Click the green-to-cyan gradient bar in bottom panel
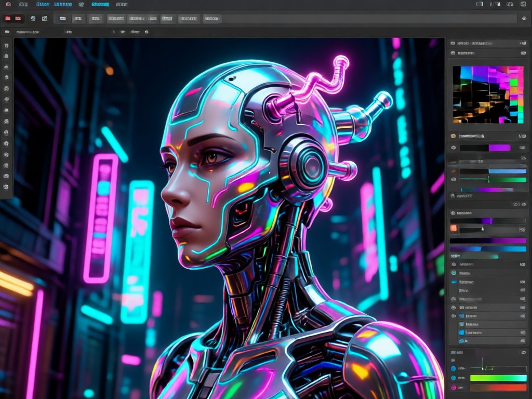Image resolution: width=532 pixels, height=399 pixels. [498, 378]
